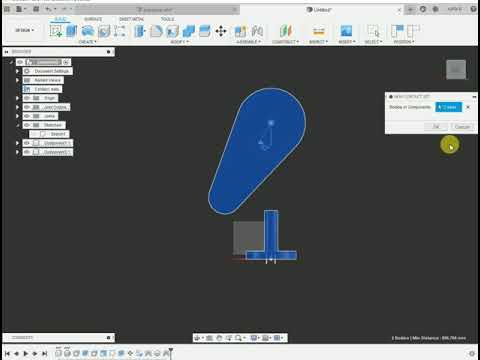The height and width of the screenshot is (360, 480).
Task: Click the Help question mark icon
Action: point(473,9)
